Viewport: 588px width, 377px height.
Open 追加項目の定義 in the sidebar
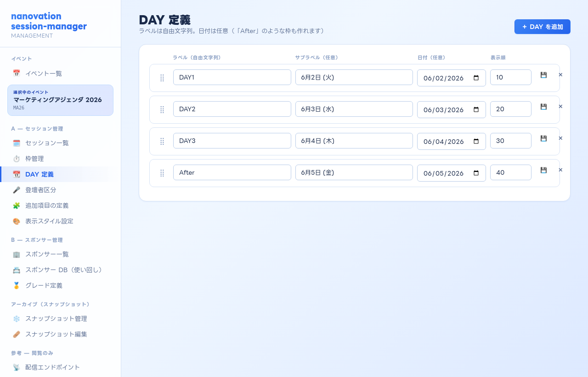point(61,206)
